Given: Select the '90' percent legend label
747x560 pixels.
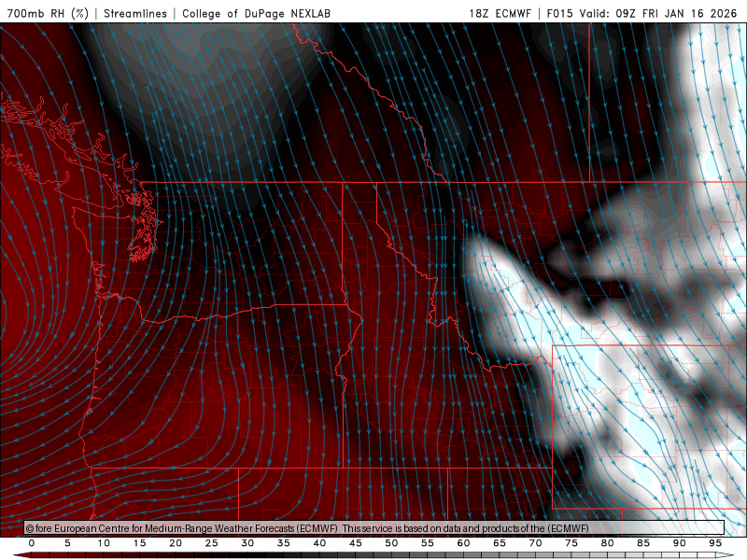Looking at the screenshot, I should (680, 543).
